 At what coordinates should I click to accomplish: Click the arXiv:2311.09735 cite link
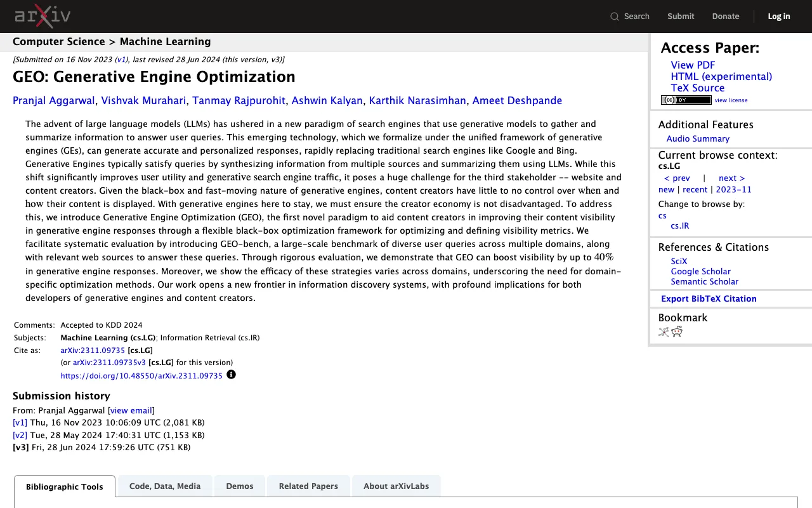(x=93, y=351)
